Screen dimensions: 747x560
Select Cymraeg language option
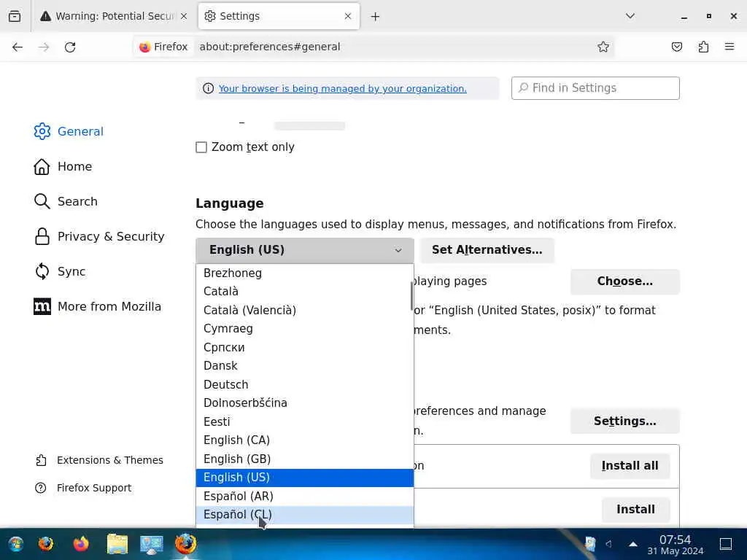pyautogui.click(x=304, y=329)
